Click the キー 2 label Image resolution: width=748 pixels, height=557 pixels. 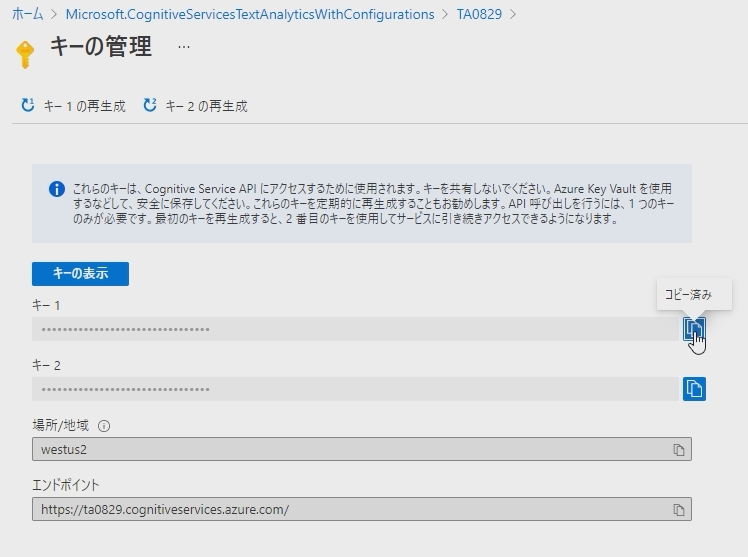[46, 365]
